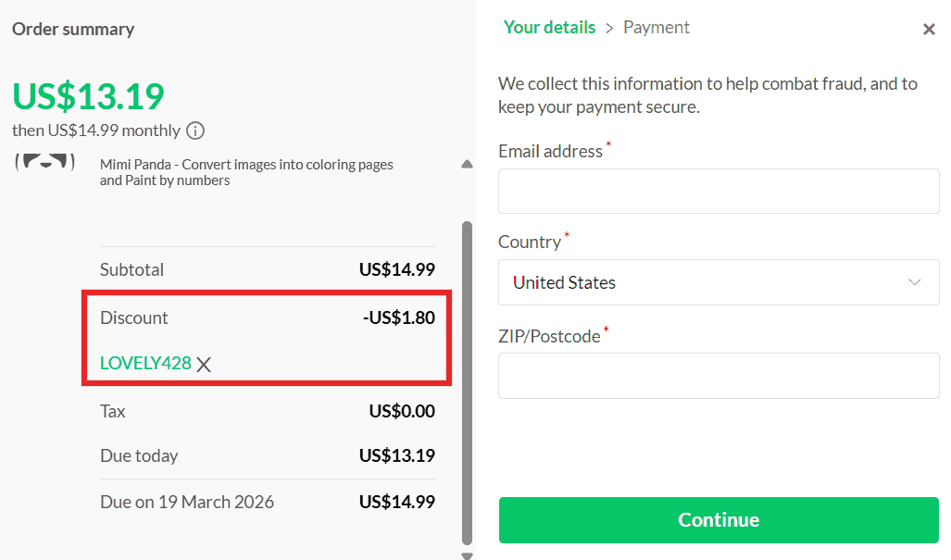
Task: Expand the Country dropdown chevron
Action: 915,282
